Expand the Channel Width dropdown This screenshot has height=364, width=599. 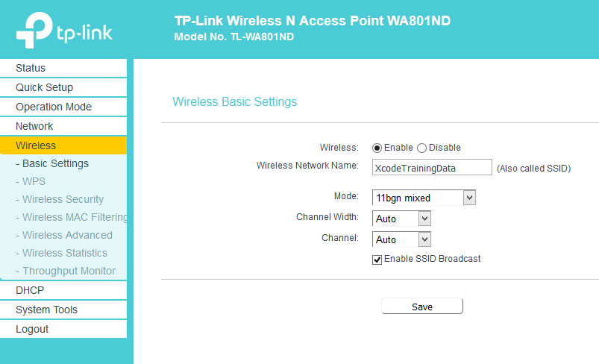coord(401,219)
